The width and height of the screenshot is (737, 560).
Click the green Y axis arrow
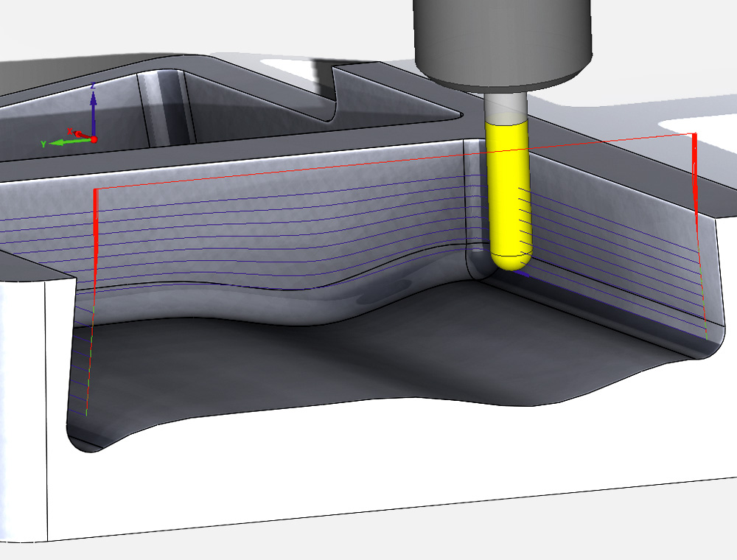click(x=69, y=141)
